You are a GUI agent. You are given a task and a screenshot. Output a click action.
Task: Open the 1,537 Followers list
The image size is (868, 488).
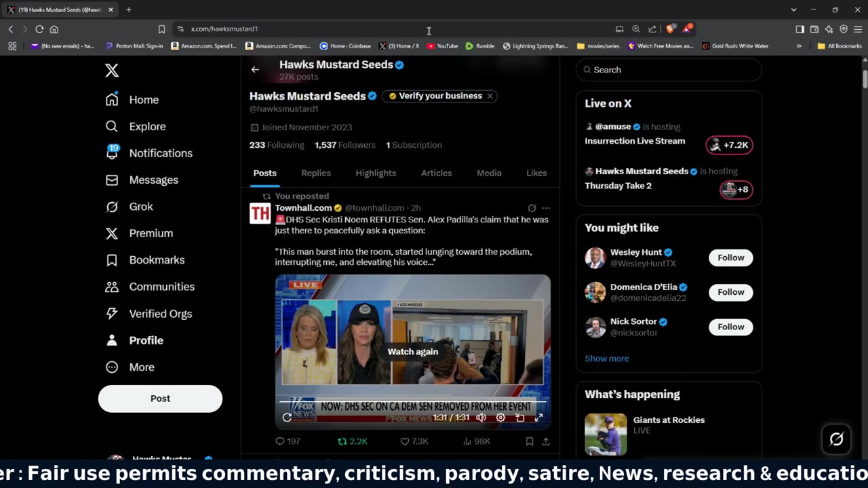[x=344, y=145]
